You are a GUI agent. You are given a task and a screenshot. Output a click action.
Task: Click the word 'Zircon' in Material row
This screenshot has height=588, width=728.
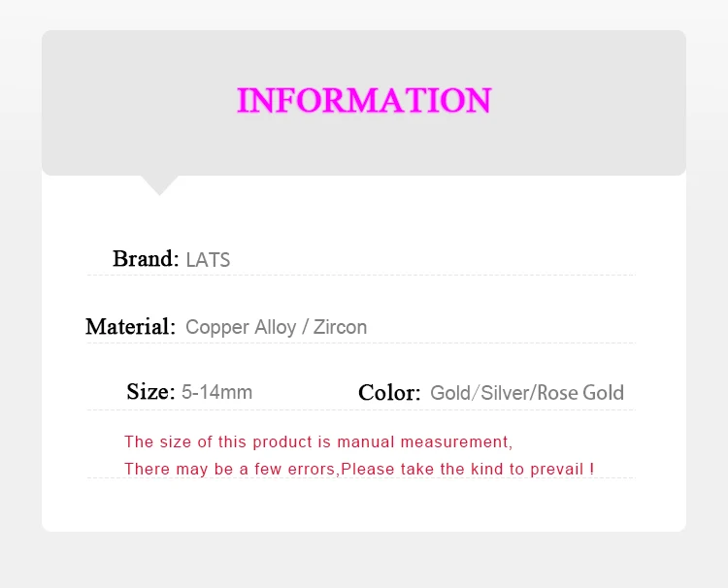point(341,327)
